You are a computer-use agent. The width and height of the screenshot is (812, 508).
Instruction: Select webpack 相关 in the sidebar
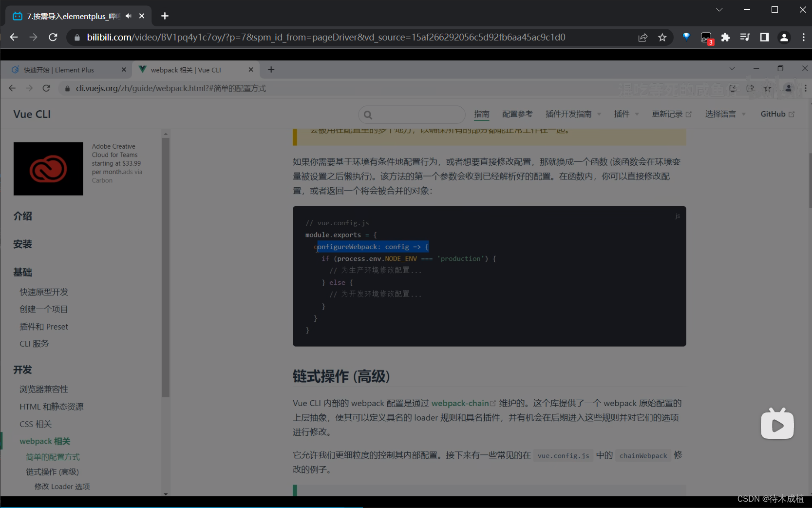[45, 441]
